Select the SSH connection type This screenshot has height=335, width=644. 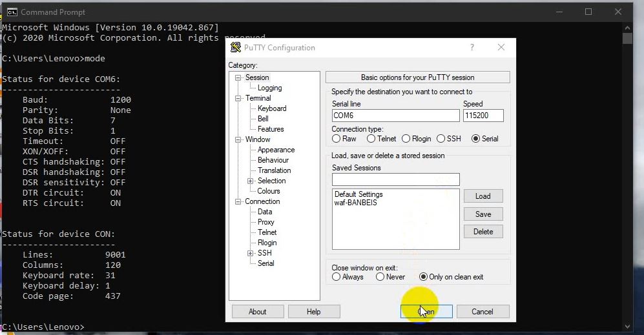(441, 139)
